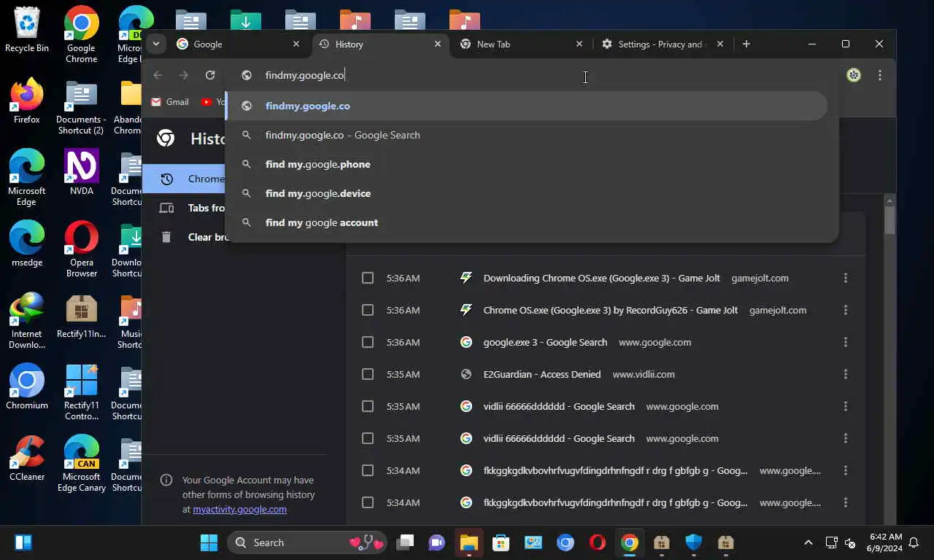The height and width of the screenshot is (560, 934).
Task: Open more actions for 'Chrome OS.exe by RecordGuy626'
Action: coord(846,310)
